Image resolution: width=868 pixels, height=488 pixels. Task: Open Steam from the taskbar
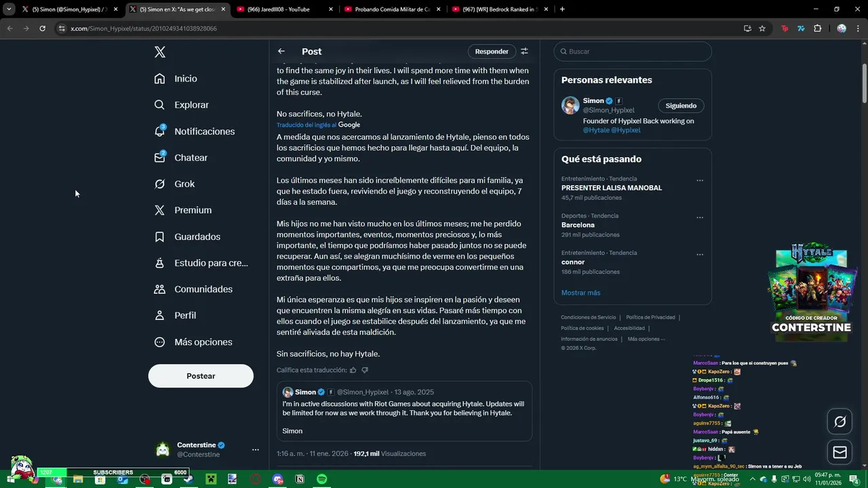click(189, 479)
